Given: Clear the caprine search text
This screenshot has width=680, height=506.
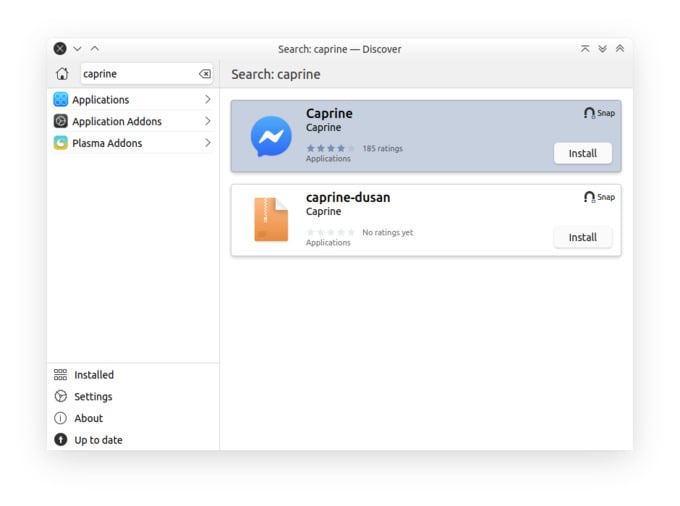Looking at the screenshot, I should (205, 74).
